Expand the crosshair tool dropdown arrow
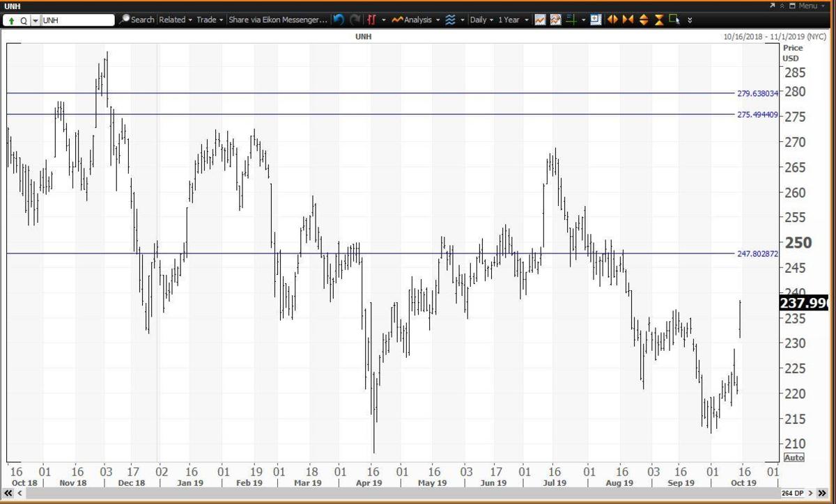 [x=583, y=20]
